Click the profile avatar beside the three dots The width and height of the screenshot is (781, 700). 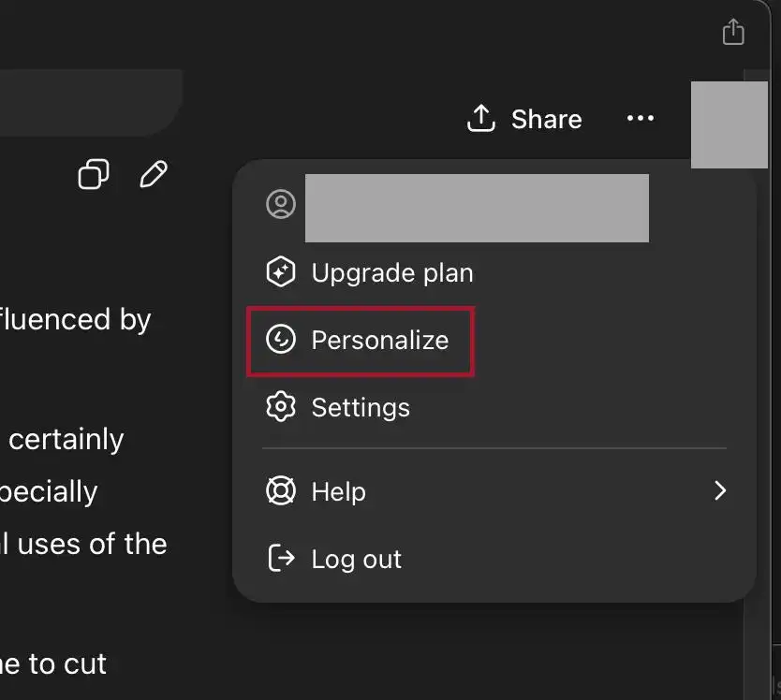[728, 124]
